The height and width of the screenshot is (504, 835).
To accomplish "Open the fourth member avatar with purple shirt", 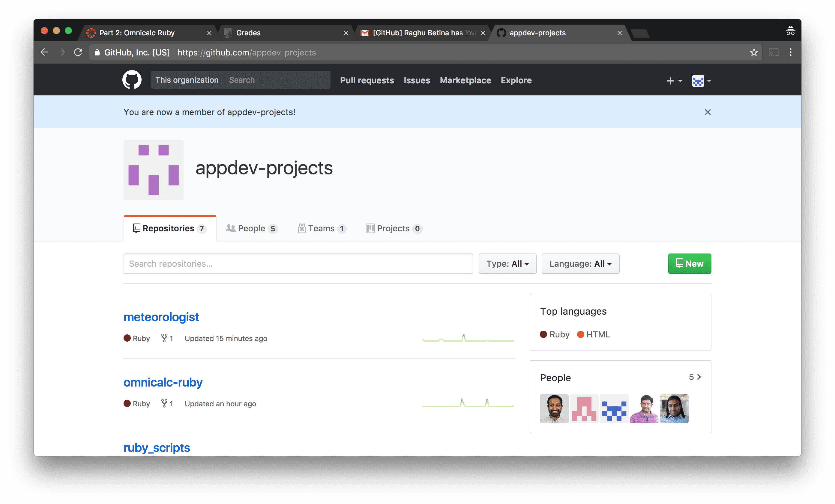I will 644,408.
